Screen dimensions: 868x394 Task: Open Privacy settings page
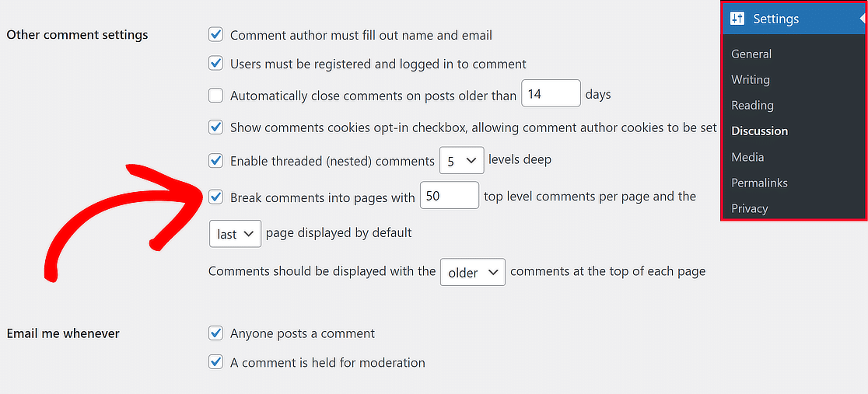[749, 208]
